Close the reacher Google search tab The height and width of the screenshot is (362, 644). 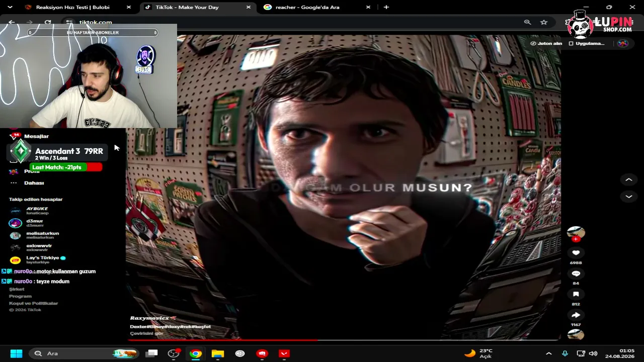pyautogui.click(x=368, y=7)
